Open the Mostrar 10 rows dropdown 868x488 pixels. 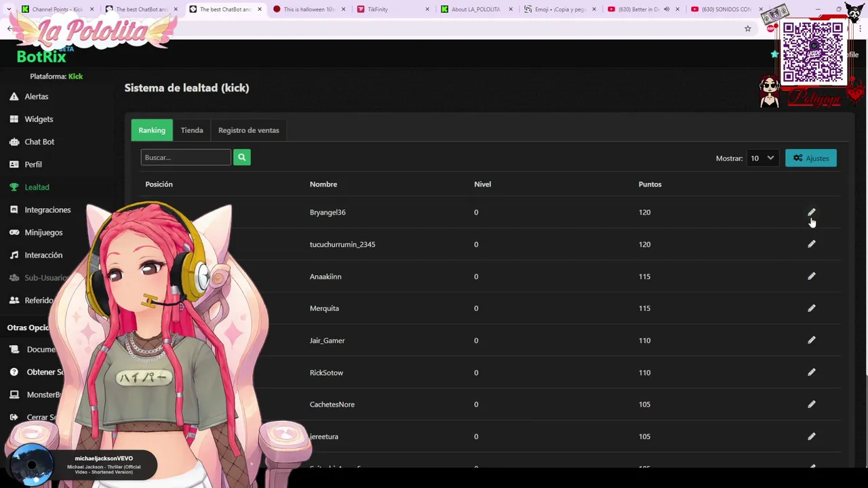tap(762, 158)
